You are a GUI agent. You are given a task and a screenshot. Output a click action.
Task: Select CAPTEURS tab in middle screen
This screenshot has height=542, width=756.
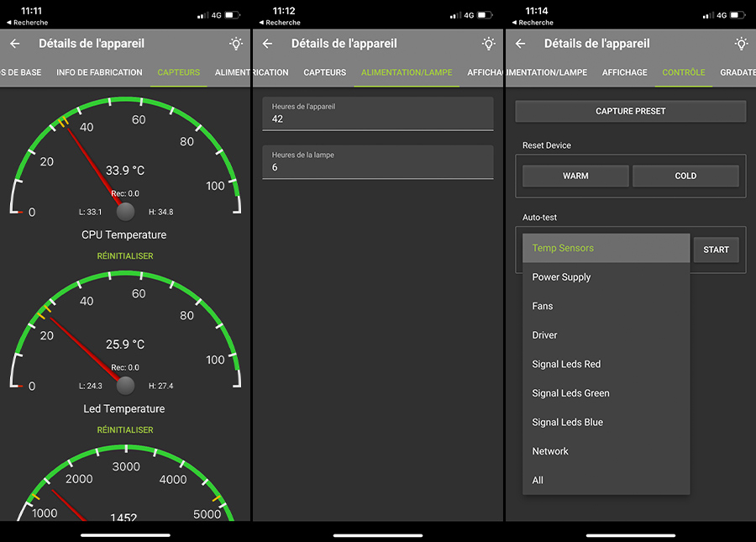[x=324, y=72]
